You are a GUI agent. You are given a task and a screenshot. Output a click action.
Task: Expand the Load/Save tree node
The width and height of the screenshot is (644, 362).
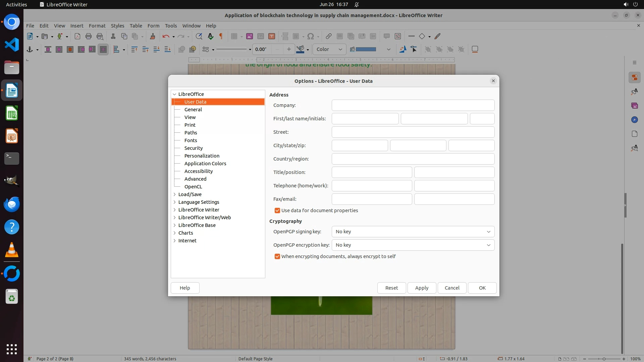pos(174,194)
